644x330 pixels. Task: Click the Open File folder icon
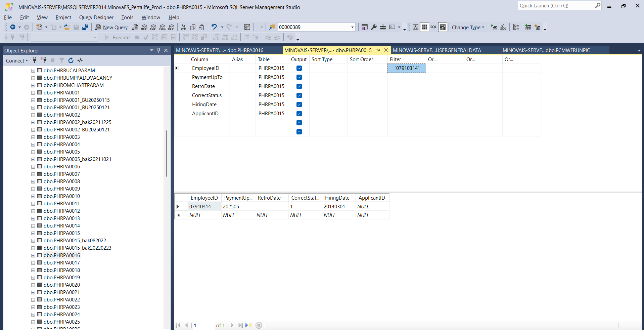(x=67, y=27)
